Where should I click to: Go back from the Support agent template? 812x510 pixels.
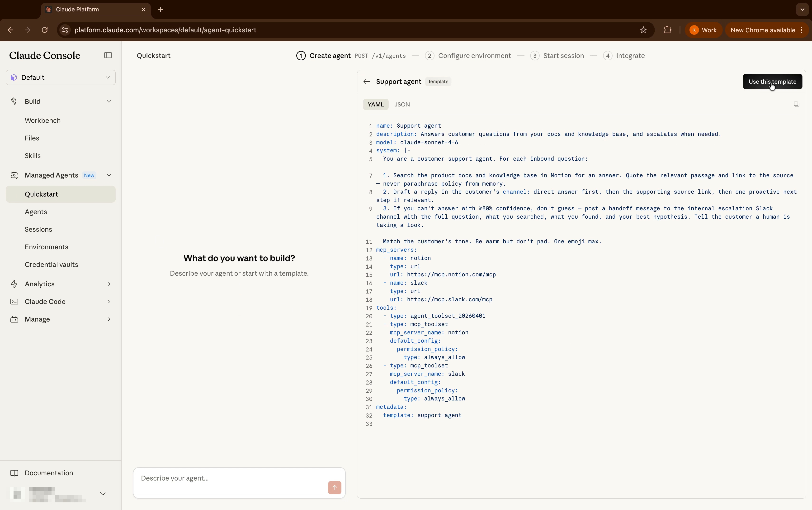[x=367, y=82]
